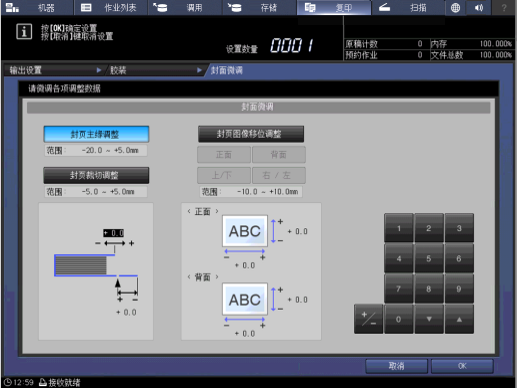Open the 调用 recall tab
Screen dimensions: 517x388
click(185, 7)
